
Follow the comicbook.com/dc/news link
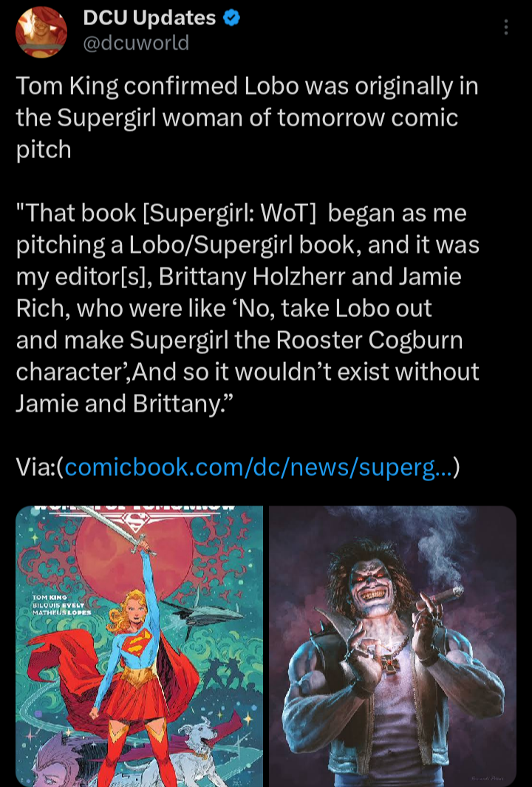pyautogui.click(x=259, y=468)
